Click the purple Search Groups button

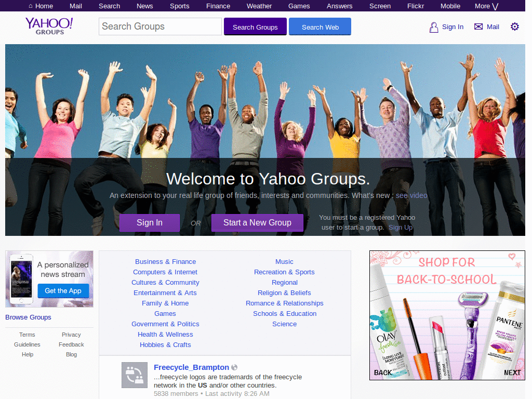[x=255, y=26]
